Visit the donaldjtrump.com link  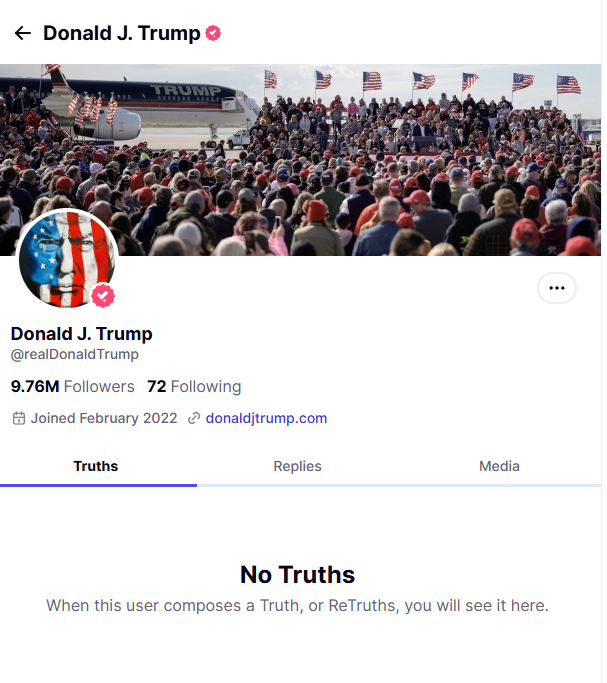coord(266,418)
